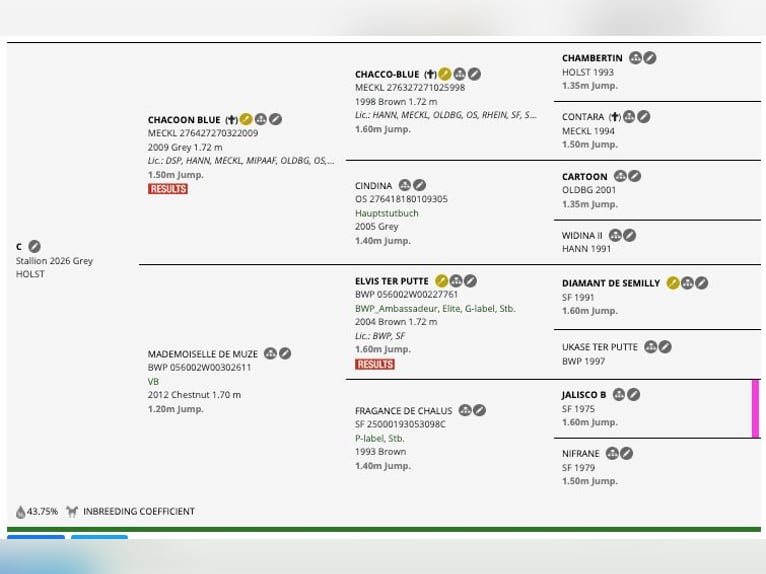Click the progeny icon beside Nifrane
Viewport: 766px width, 574px height.
click(x=612, y=453)
